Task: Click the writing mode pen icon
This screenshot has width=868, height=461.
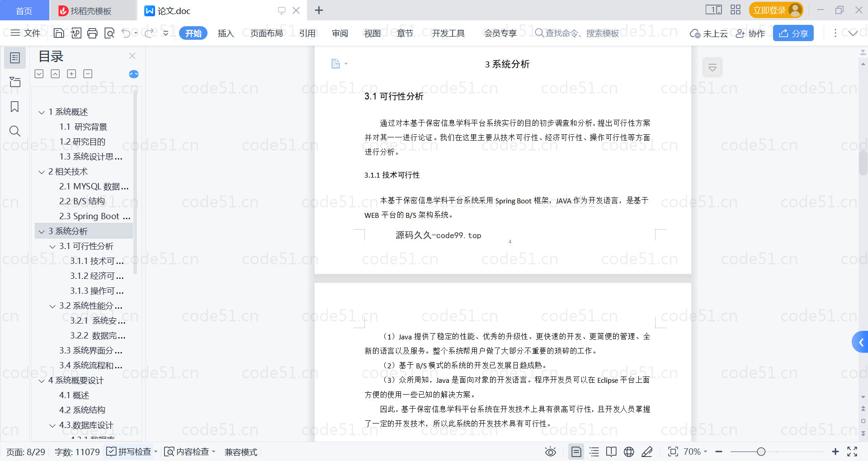Action: 647,452
